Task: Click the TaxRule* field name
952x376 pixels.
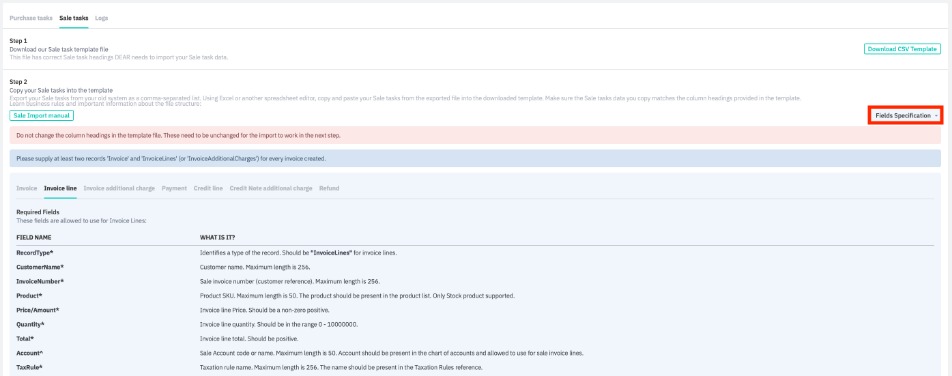Action: (x=29, y=367)
